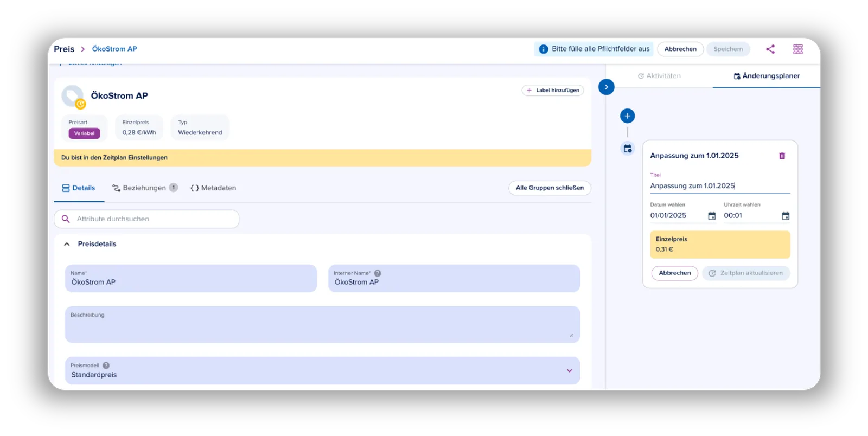The height and width of the screenshot is (436, 868).
Task: Collapse side panel with blue arrow button
Action: pos(607,87)
